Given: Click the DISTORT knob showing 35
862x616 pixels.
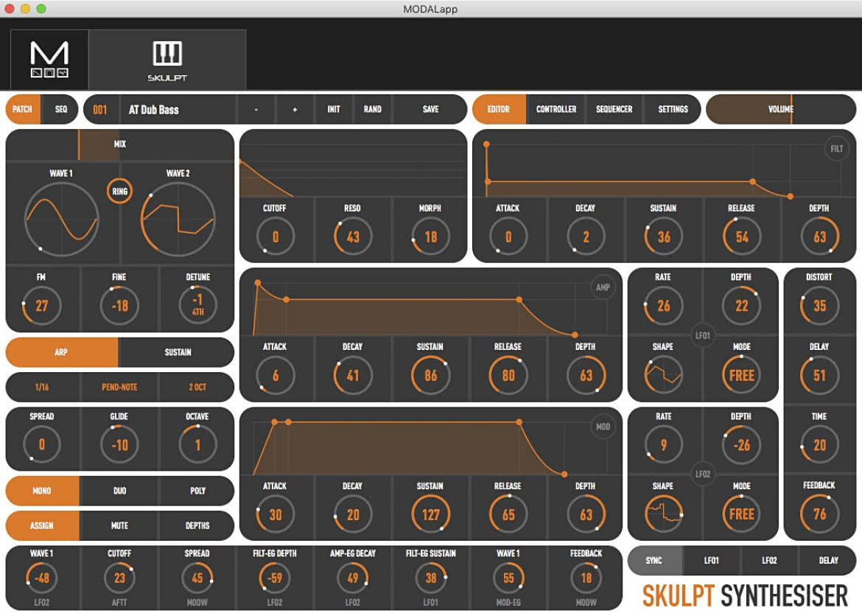Looking at the screenshot, I should point(820,305).
